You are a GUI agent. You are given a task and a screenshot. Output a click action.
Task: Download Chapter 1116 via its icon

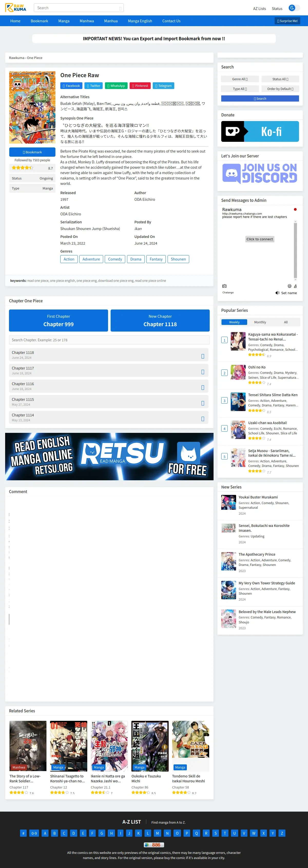pos(203,388)
